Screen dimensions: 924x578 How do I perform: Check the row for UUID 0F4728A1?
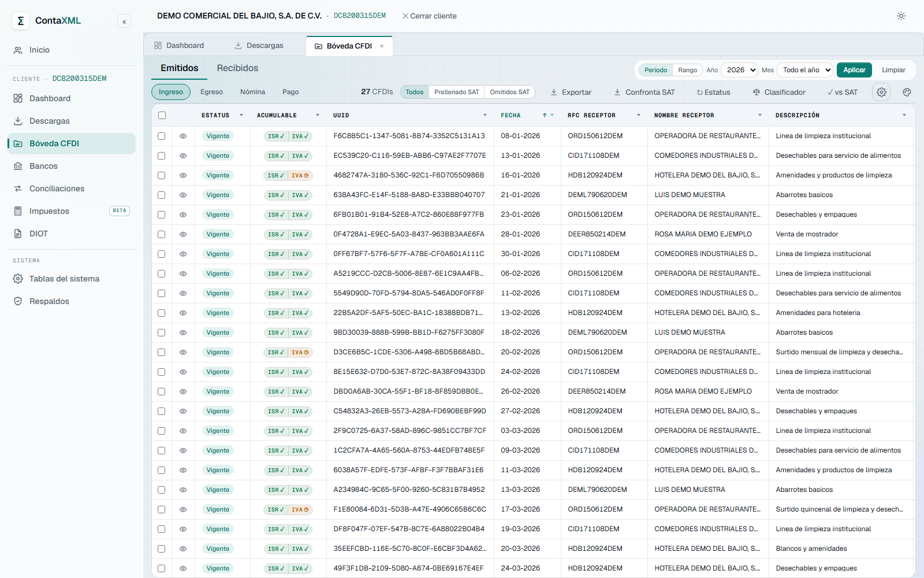click(162, 235)
